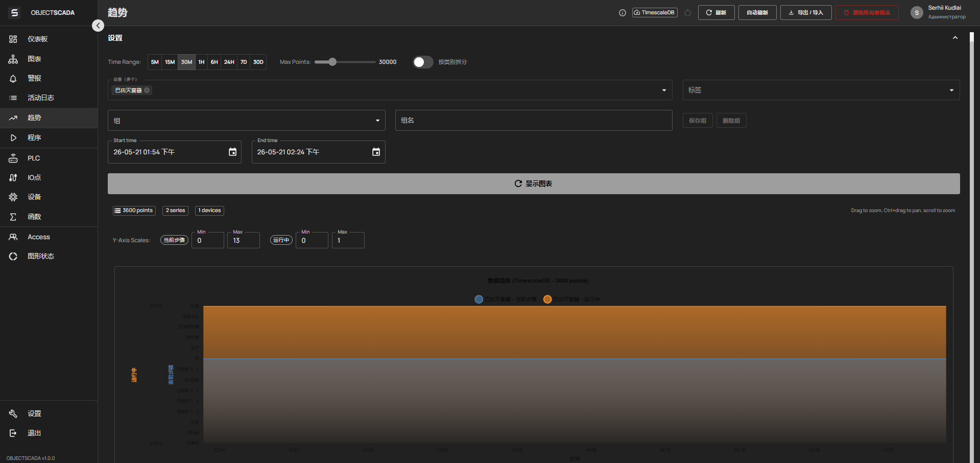980x463 pixels.
Task: Click the OBJECTSCADA logo icon
Action: pyautogui.click(x=14, y=13)
